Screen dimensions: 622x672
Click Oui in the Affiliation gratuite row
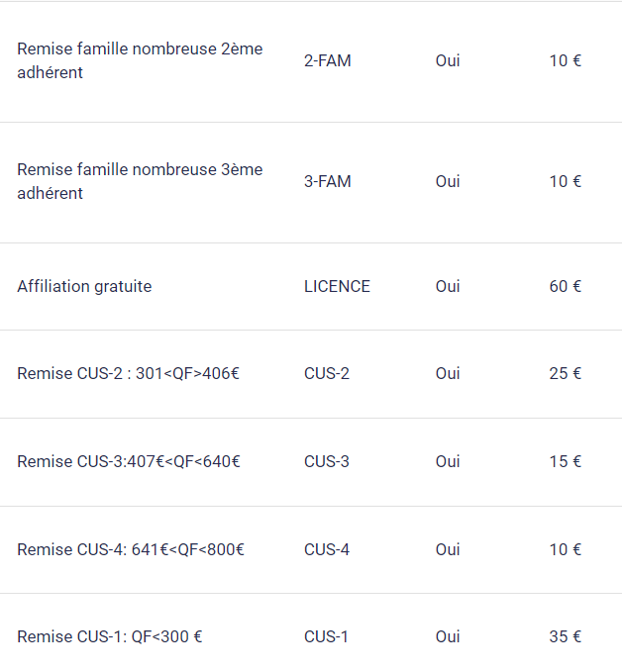tap(448, 286)
